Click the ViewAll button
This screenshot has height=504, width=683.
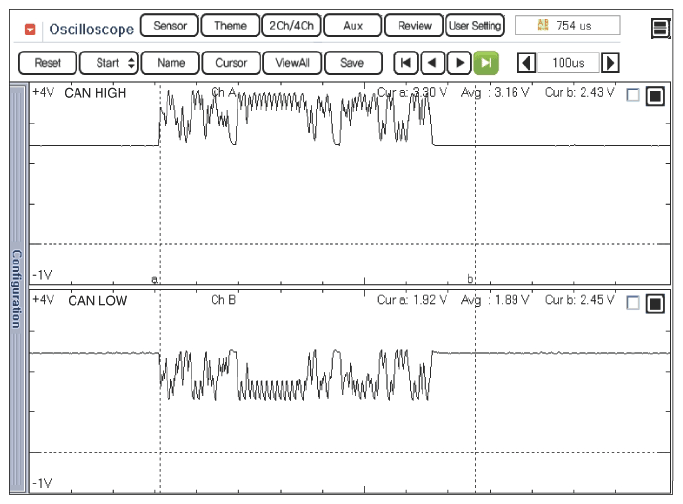(x=292, y=63)
